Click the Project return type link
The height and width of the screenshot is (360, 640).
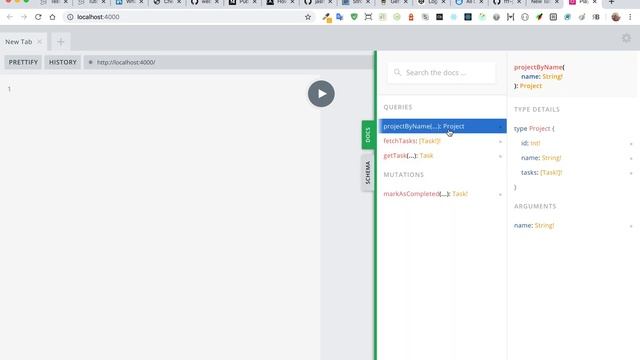tap(531, 86)
